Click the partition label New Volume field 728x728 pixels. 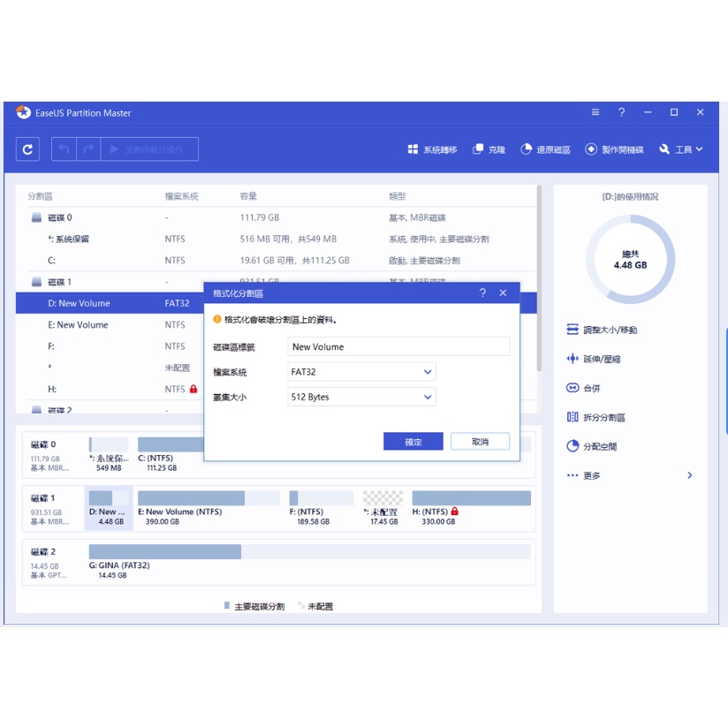pos(398,347)
